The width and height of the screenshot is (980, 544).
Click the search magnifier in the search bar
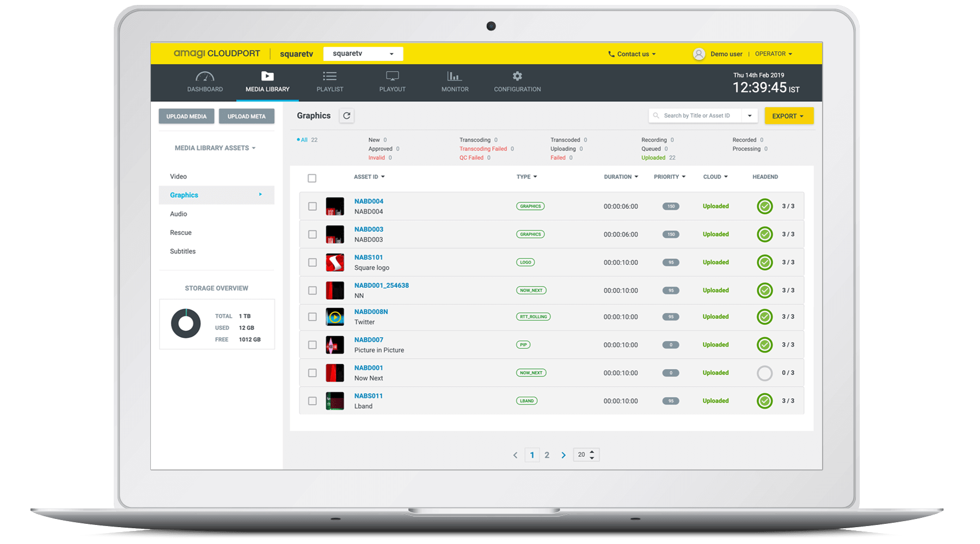click(x=656, y=115)
